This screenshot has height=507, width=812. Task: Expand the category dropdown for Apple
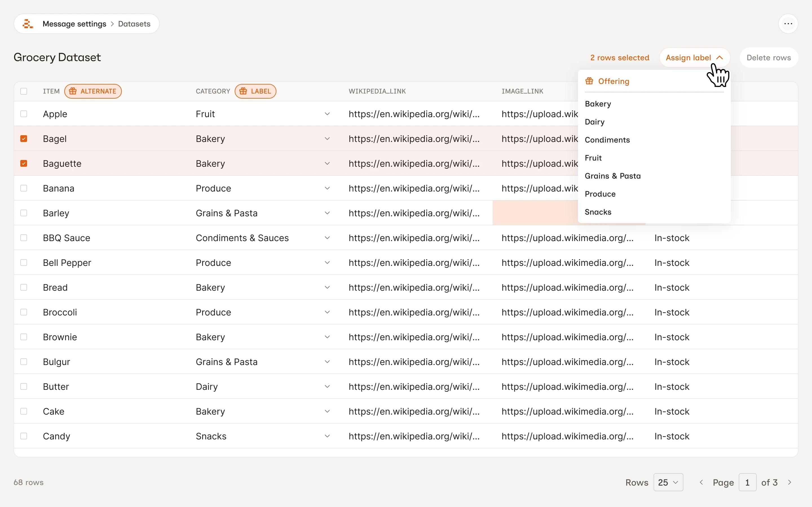tap(327, 114)
